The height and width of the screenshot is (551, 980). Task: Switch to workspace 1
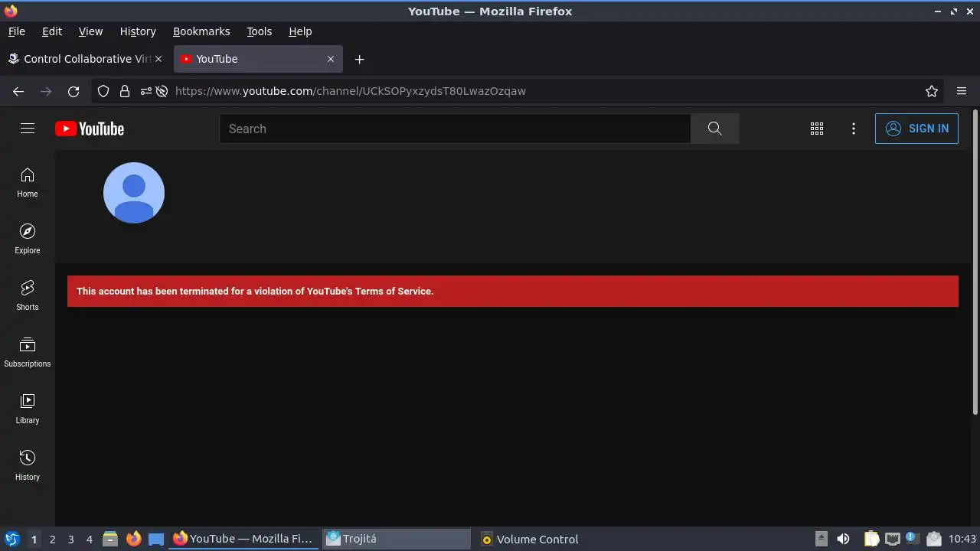point(34,539)
